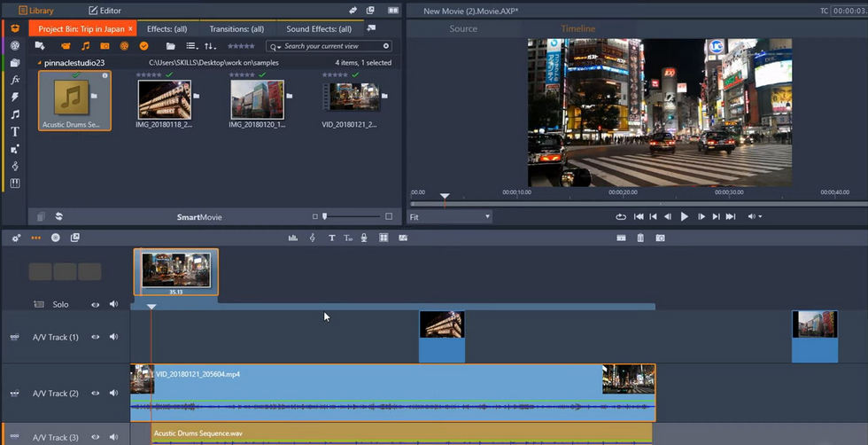Image resolution: width=868 pixels, height=445 pixels.
Task: Mute the A/V Track (2) audio
Action: (113, 393)
